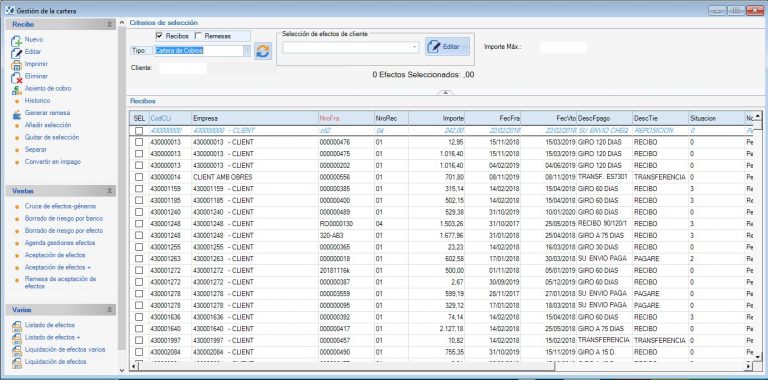
Task: Open Cruce de efectos-géneros
Action: click(61, 206)
